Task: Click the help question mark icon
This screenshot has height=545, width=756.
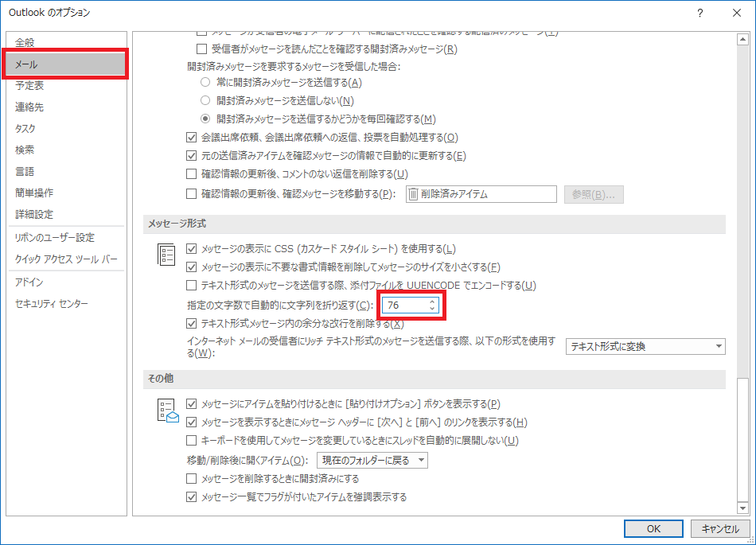Action: [x=699, y=13]
